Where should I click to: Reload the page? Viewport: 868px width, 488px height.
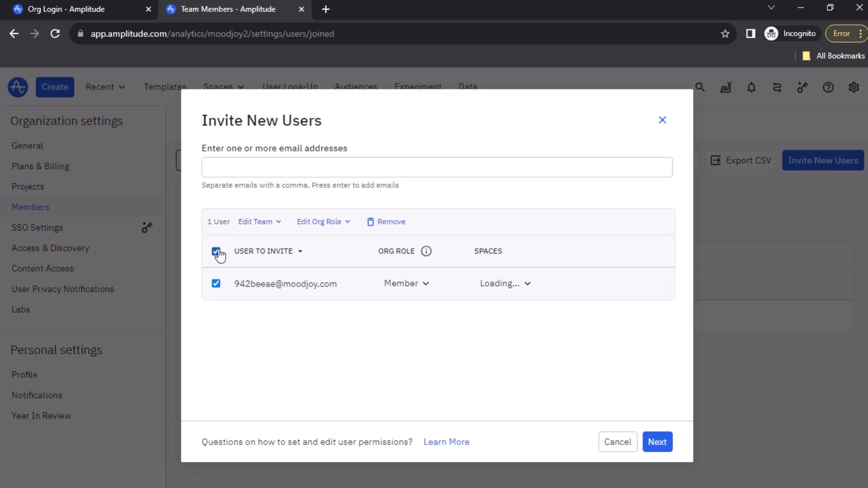point(55,33)
